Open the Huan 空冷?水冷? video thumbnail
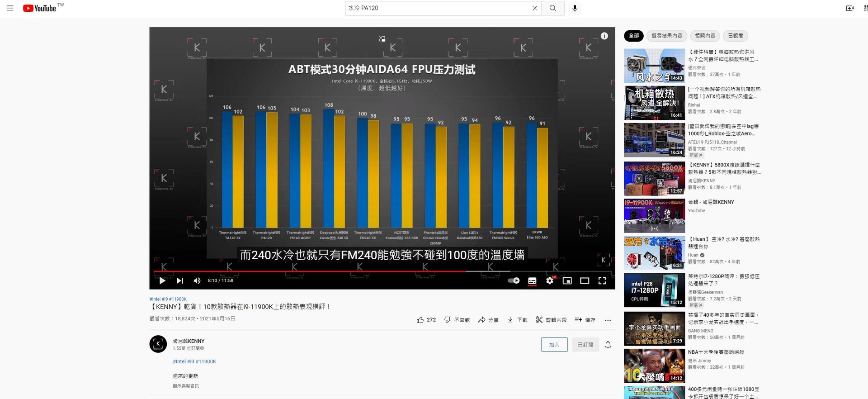The width and height of the screenshot is (868, 399). coord(654,253)
